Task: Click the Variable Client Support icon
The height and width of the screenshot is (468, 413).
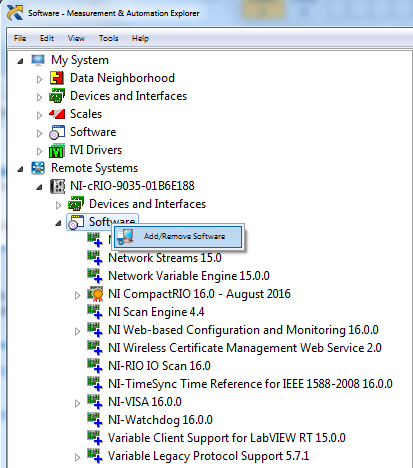Action: click(x=95, y=438)
